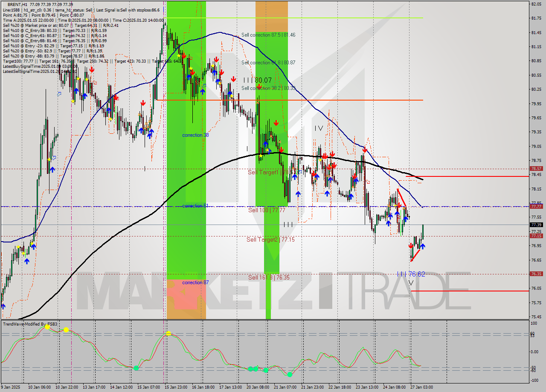The width and height of the screenshot is (546, 392).
Task: Click the LatestBuySignalTime line
Action: click(x=40, y=66)
